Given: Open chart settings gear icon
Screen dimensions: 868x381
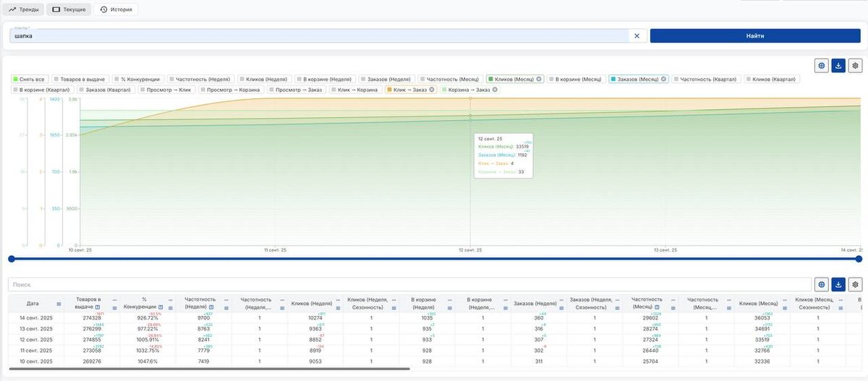Looking at the screenshot, I should click(855, 66).
